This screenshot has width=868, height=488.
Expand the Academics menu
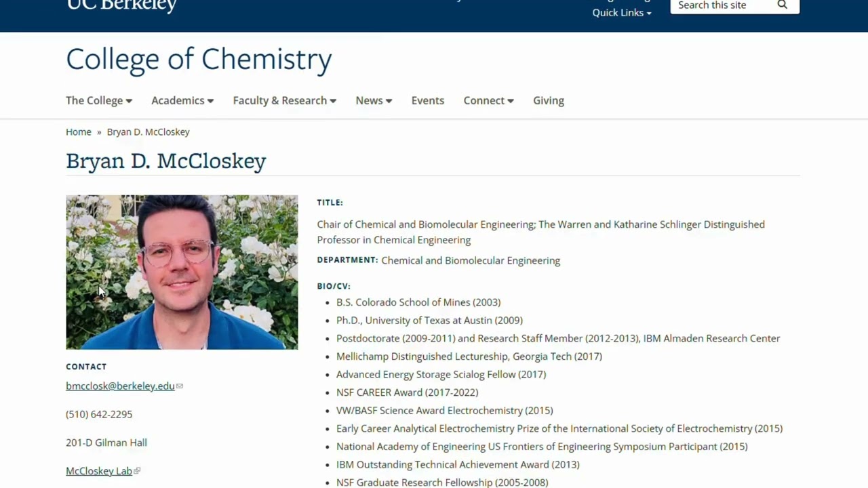tap(182, 100)
